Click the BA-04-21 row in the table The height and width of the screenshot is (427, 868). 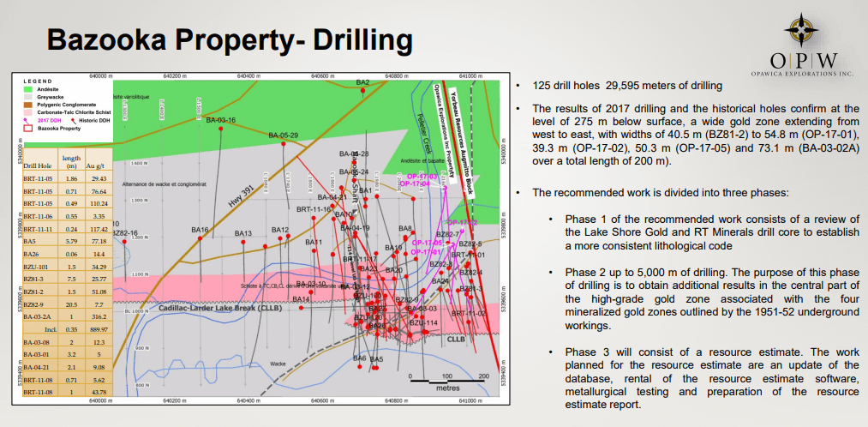pyautogui.click(x=67, y=367)
